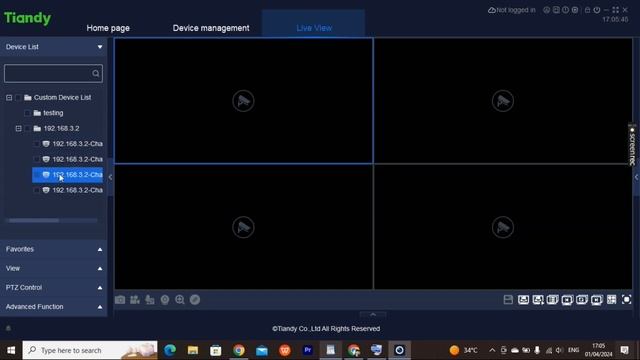Collapse the 192.168.3.2 device node
The height and width of the screenshot is (360, 640).
coord(18,129)
